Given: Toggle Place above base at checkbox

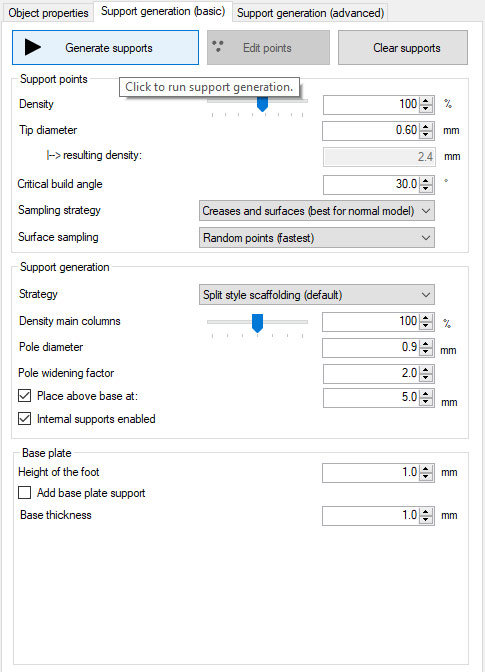Looking at the screenshot, I should click(x=24, y=396).
